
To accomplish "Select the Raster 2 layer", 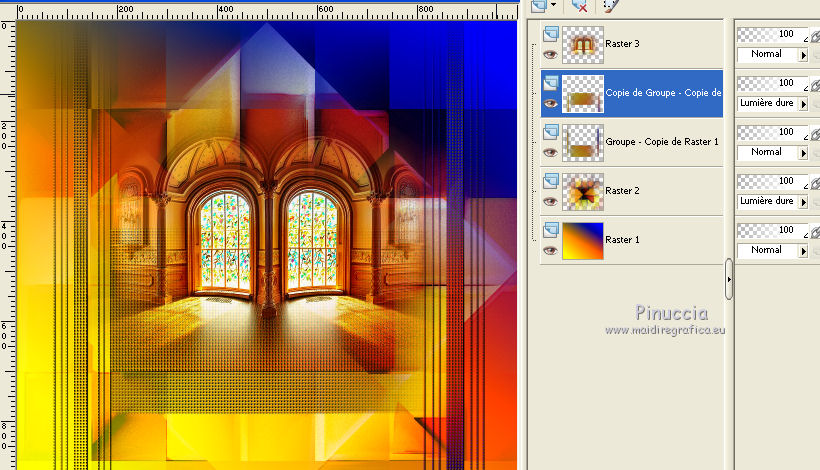I will [622, 191].
